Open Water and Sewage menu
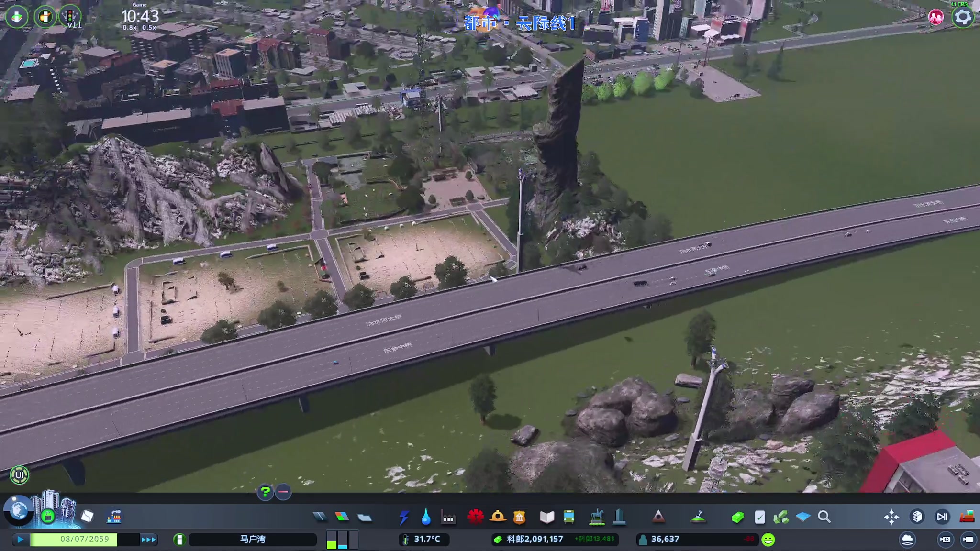Image resolution: width=980 pixels, height=551 pixels. click(426, 517)
